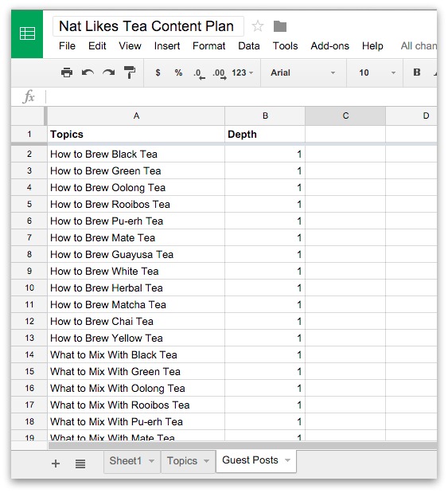Open Sheet1 tab dropdown arrow
This screenshot has width=448, height=493.
click(x=151, y=461)
